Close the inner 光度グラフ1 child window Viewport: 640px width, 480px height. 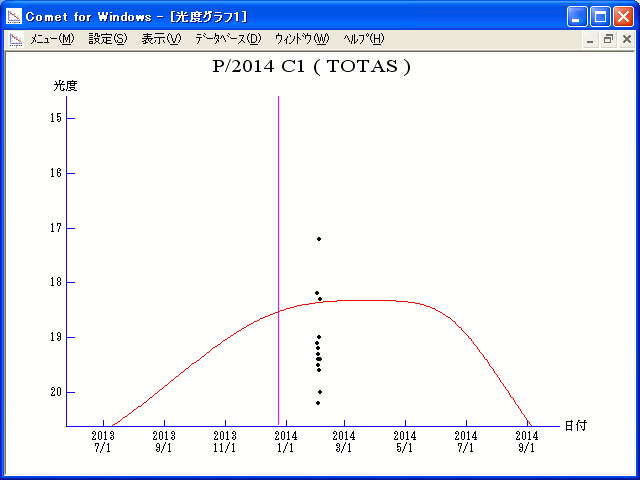(627, 40)
